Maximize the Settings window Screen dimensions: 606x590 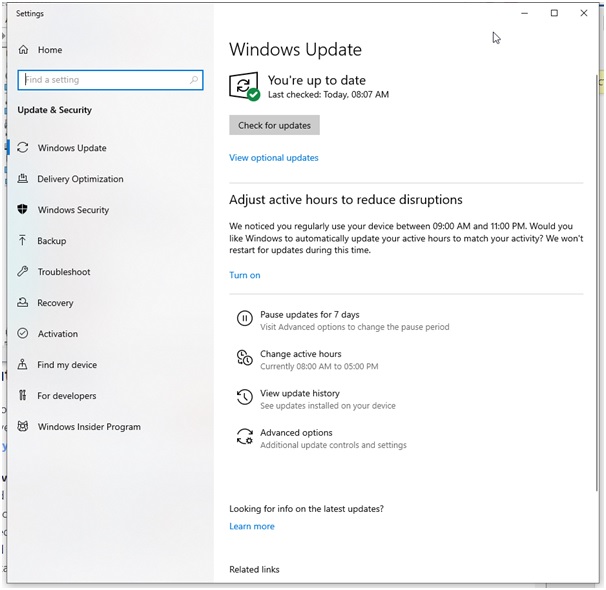[554, 13]
